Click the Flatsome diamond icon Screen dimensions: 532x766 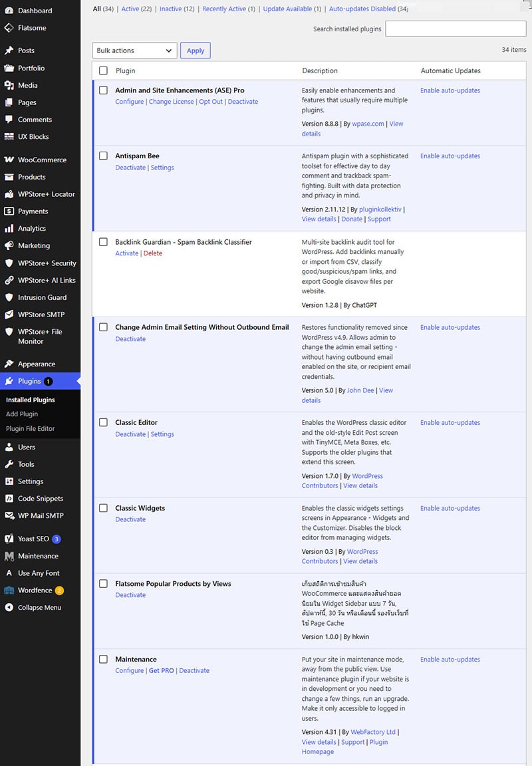pyautogui.click(x=9, y=28)
